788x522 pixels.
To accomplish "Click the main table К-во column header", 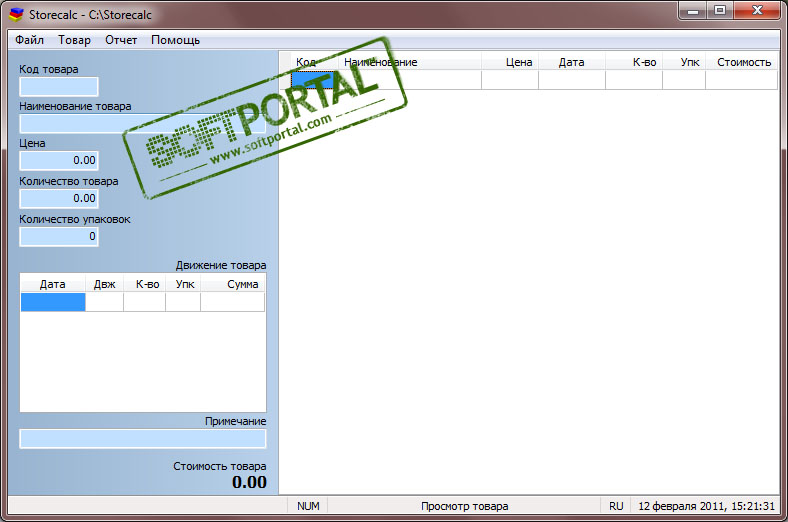I will pyautogui.click(x=634, y=62).
